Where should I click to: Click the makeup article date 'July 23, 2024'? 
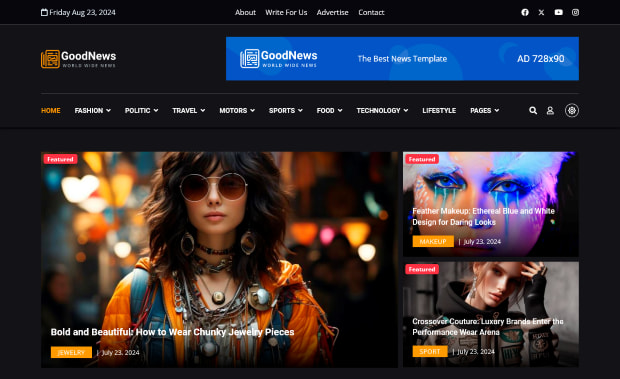pyautogui.click(x=482, y=241)
